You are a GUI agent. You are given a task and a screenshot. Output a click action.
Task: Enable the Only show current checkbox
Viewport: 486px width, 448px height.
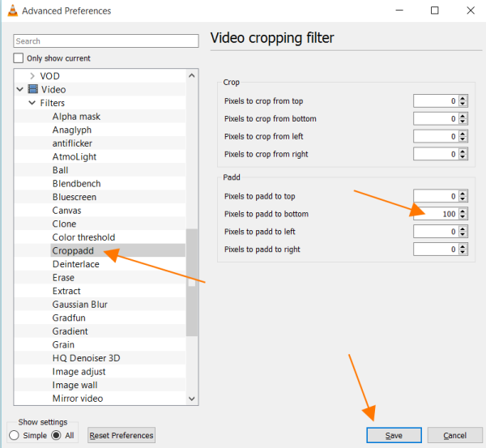coord(19,58)
